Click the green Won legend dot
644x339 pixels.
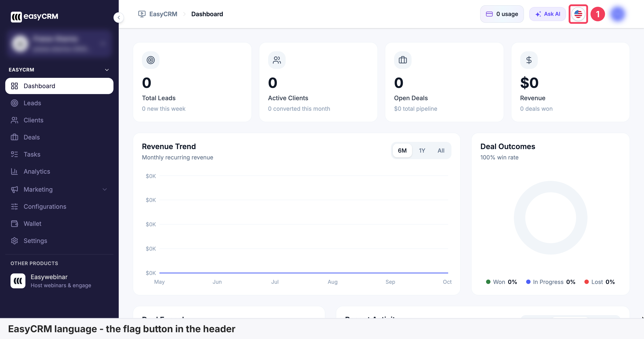pos(488,282)
